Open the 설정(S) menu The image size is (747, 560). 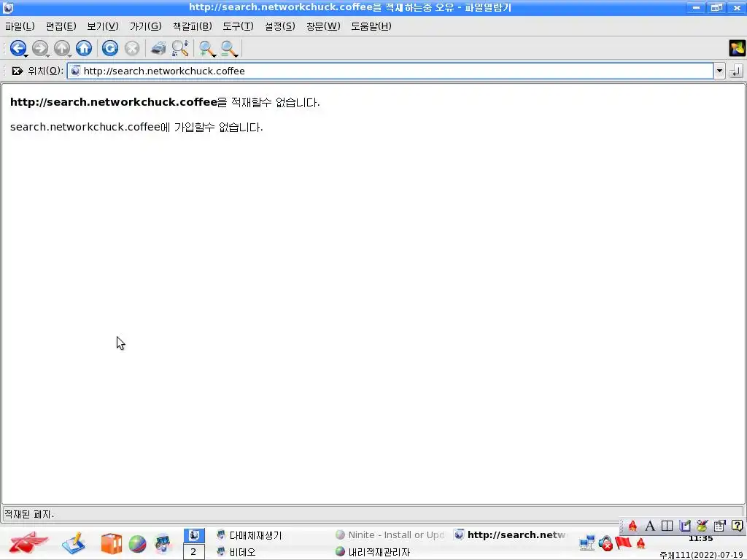point(280,26)
